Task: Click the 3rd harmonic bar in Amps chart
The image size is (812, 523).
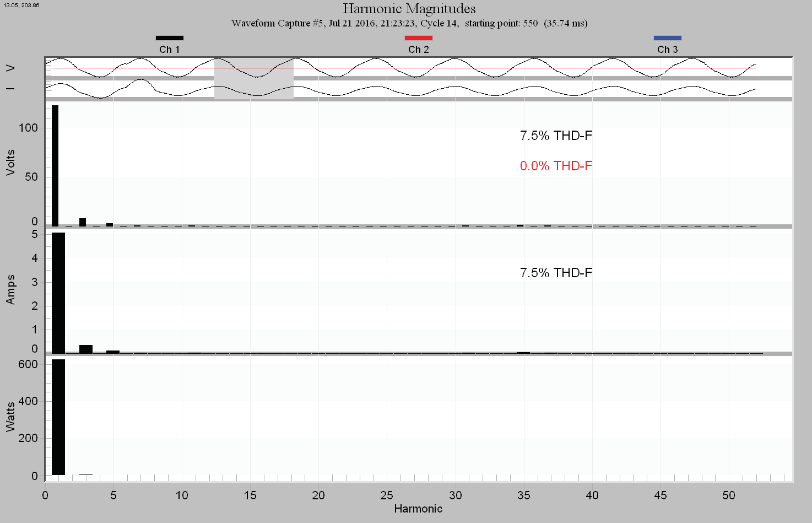Action: (86, 349)
